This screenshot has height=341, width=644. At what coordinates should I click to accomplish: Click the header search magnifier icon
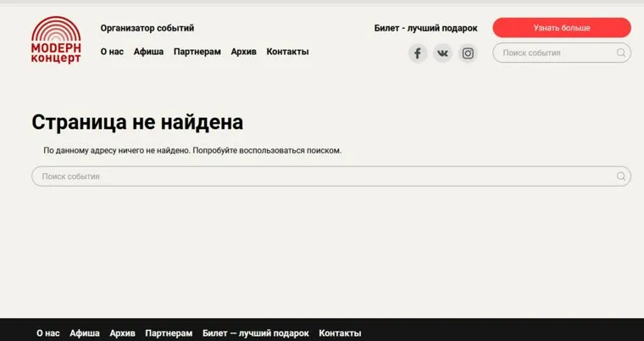621,53
